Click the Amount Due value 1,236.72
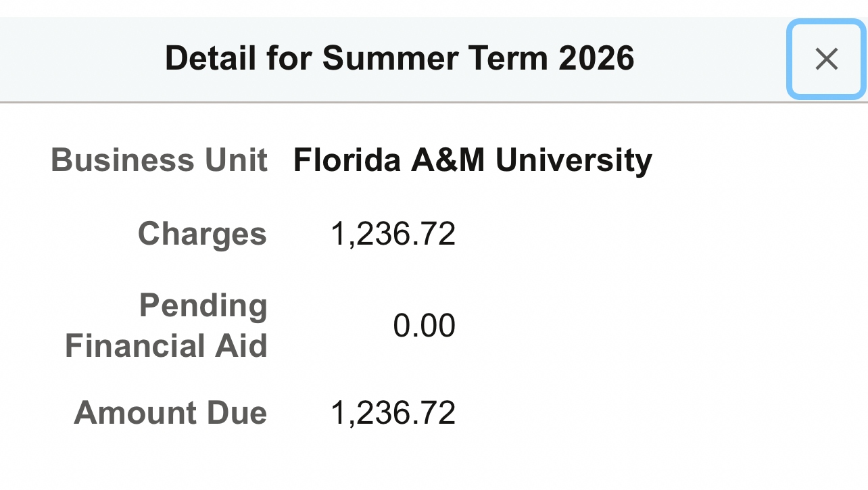868x490 pixels. (393, 413)
